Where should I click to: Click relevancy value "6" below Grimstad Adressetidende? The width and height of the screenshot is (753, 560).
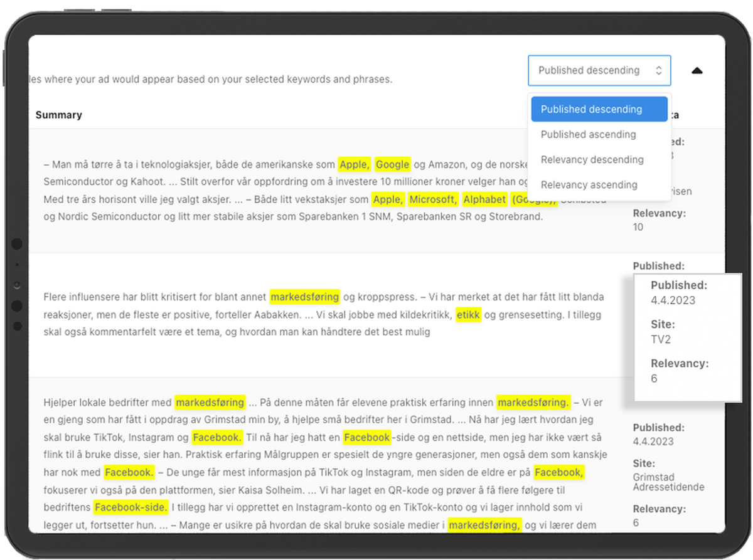pos(636,523)
